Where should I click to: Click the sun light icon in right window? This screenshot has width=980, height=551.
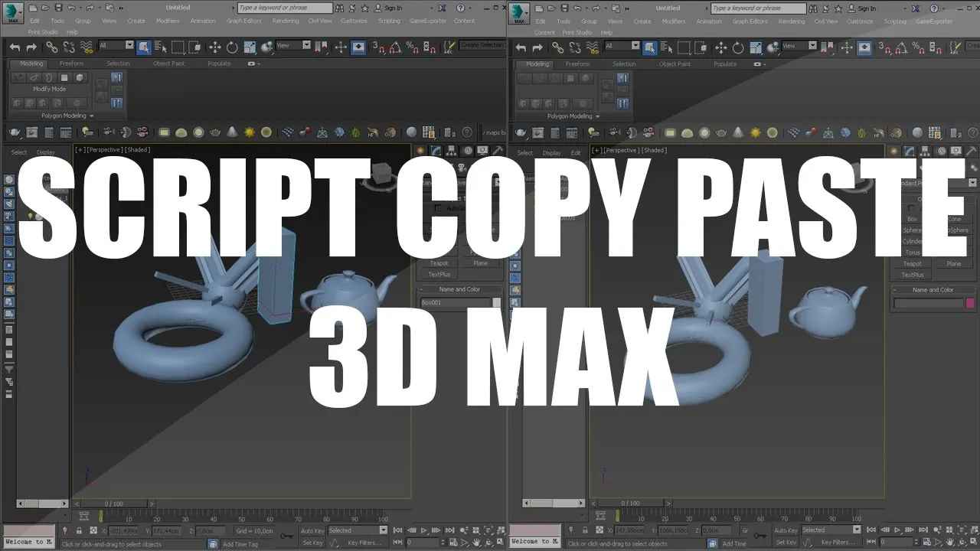coord(756,132)
